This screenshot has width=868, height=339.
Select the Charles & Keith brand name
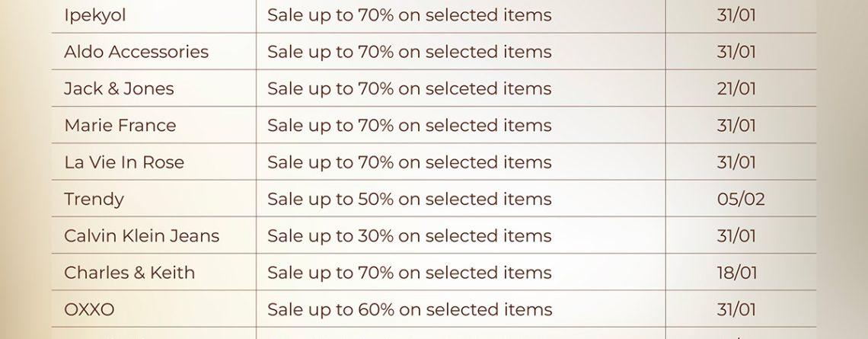tap(129, 273)
